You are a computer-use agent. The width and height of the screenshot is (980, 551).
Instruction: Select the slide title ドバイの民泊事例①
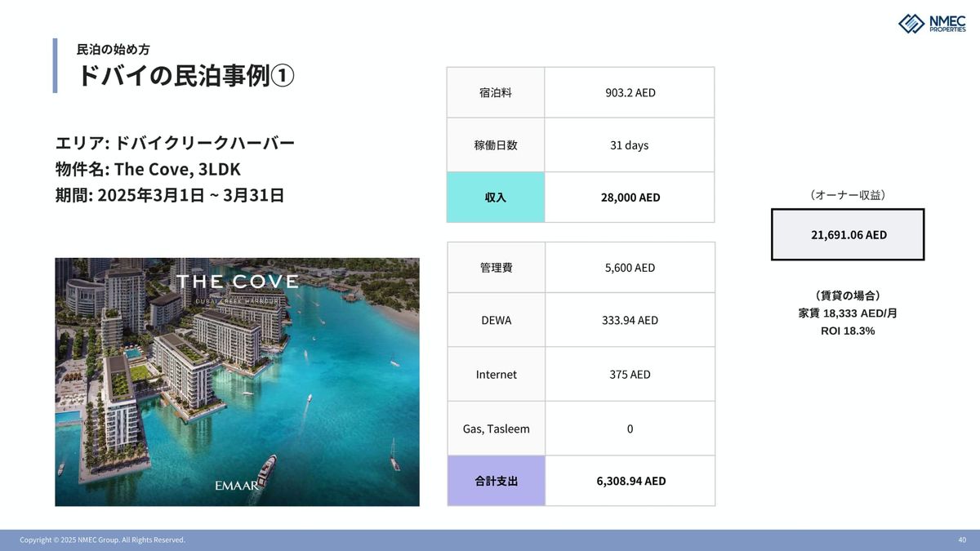tap(185, 75)
